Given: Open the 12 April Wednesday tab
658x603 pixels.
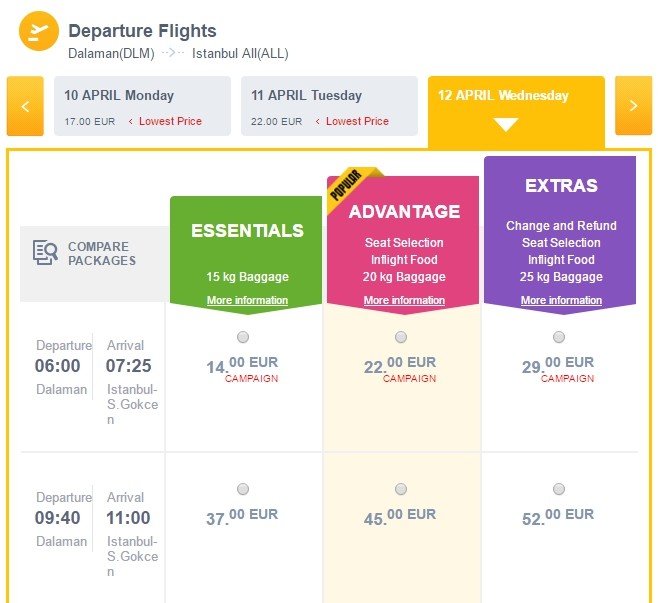Looking at the screenshot, I should pos(503,96).
